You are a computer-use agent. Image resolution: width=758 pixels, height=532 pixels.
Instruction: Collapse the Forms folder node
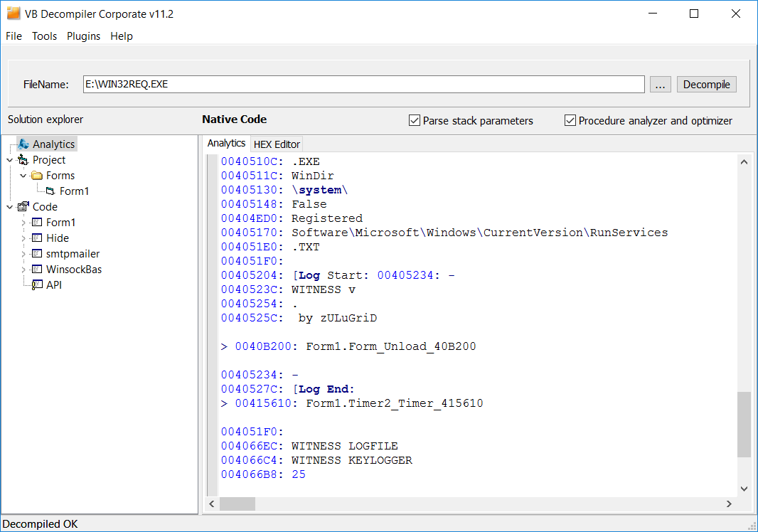pyautogui.click(x=23, y=176)
